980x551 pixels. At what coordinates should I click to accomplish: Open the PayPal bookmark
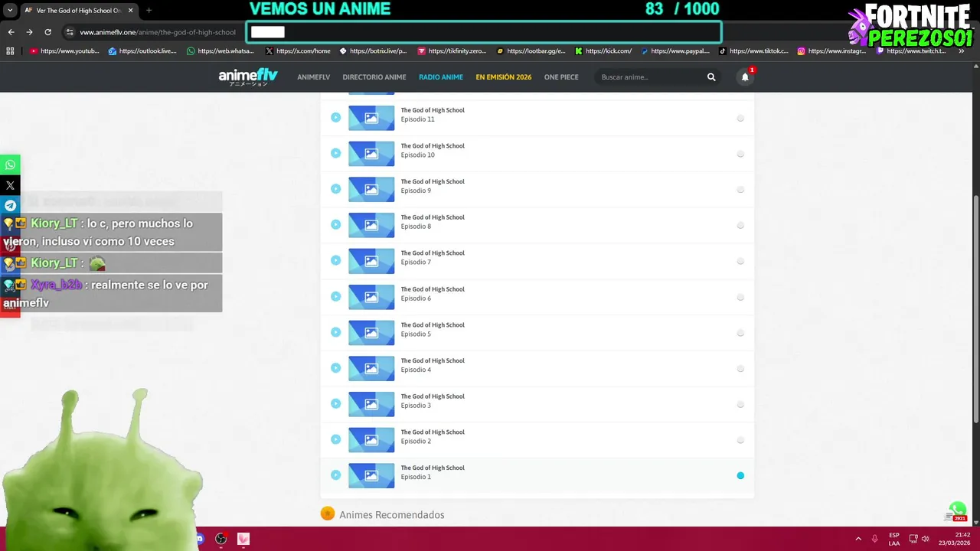675,51
